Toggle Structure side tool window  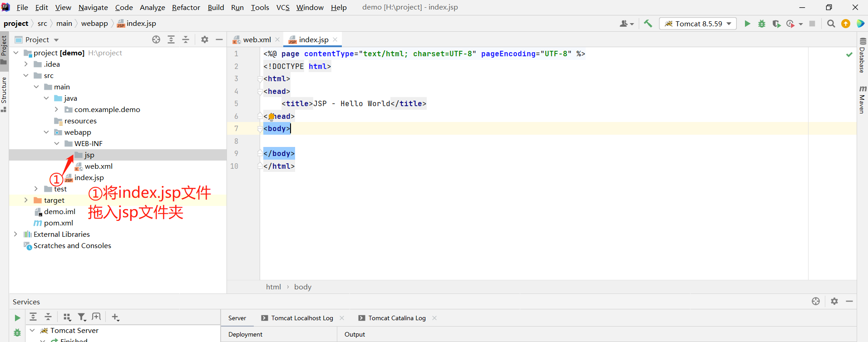pyautogui.click(x=4, y=94)
